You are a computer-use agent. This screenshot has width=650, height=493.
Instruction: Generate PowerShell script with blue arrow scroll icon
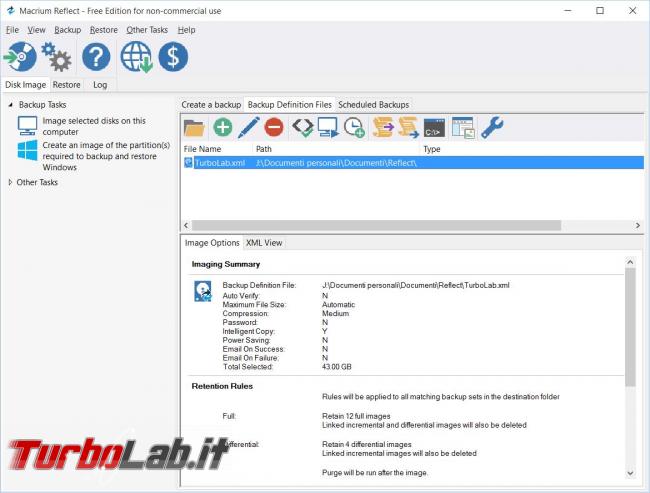click(409, 127)
